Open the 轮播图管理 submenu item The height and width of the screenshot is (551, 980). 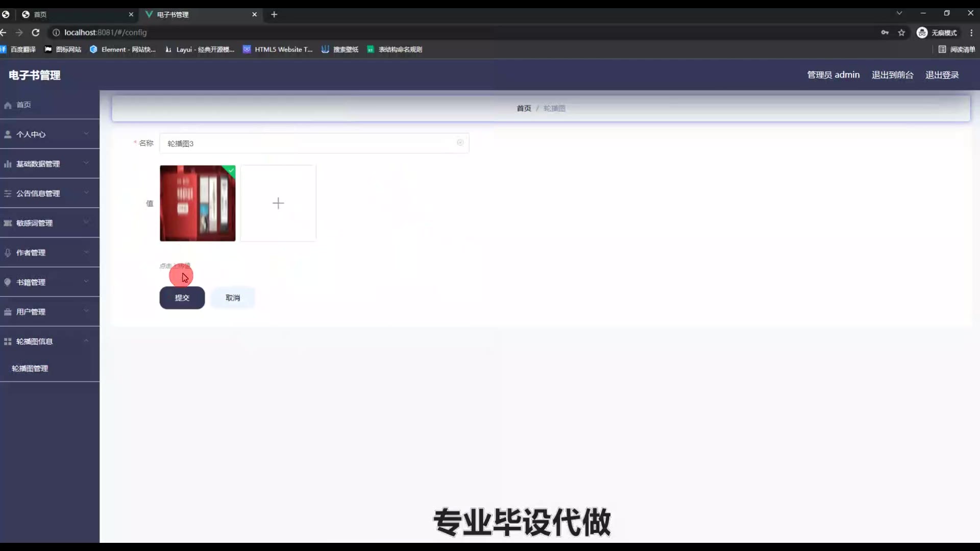click(30, 368)
